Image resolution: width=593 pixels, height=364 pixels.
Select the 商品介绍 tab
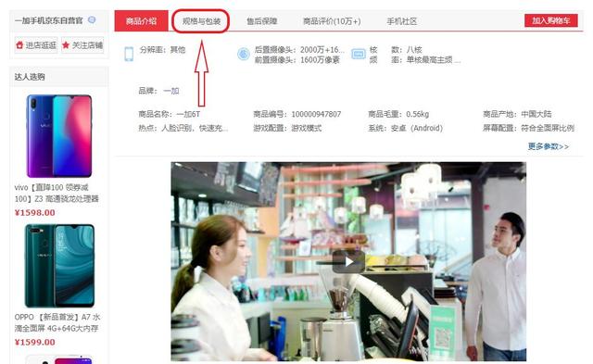point(141,20)
